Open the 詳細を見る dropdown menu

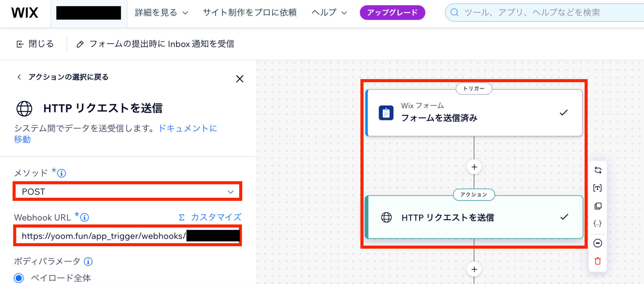[162, 13]
